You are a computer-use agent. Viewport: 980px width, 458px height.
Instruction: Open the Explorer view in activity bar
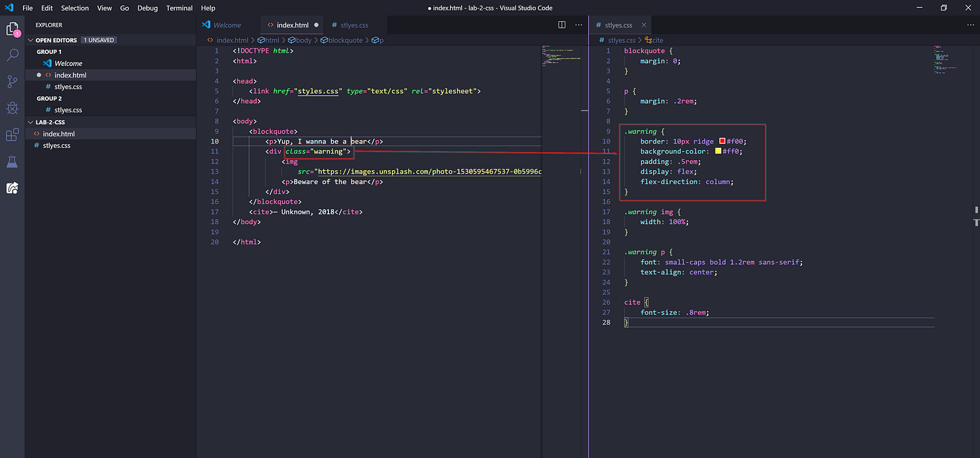pos(12,29)
